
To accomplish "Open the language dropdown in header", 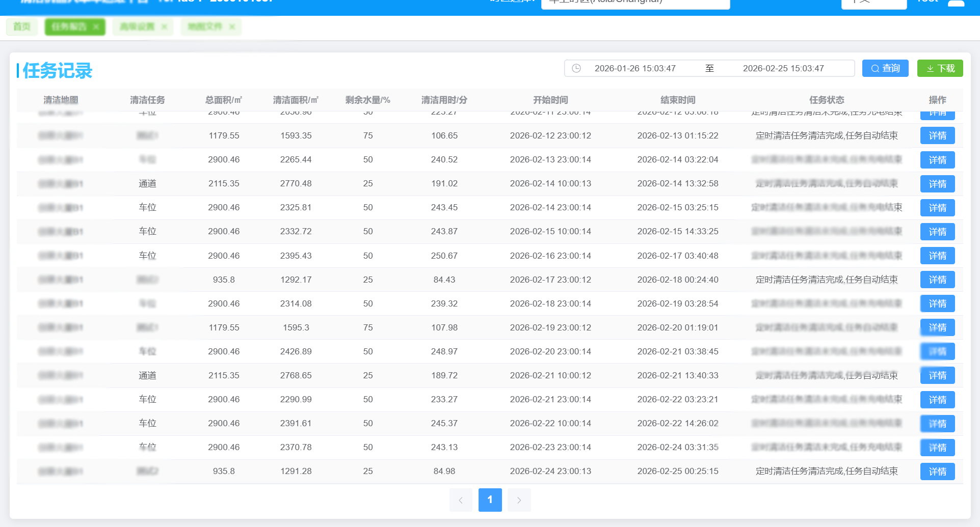I will click(873, 3).
